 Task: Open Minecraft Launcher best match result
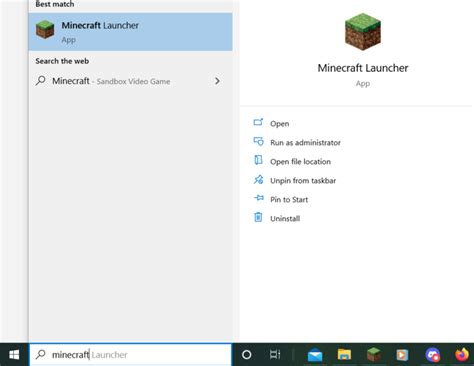click(x=130, y=32)
